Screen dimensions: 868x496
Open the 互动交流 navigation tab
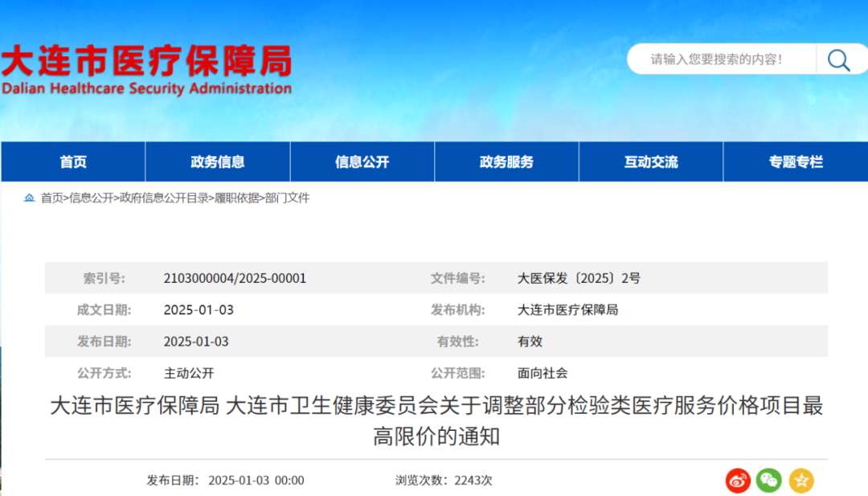point(651,162)
